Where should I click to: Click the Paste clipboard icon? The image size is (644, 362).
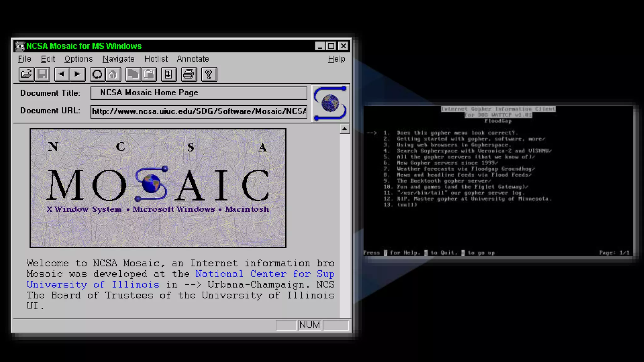[x=149, y=74]
